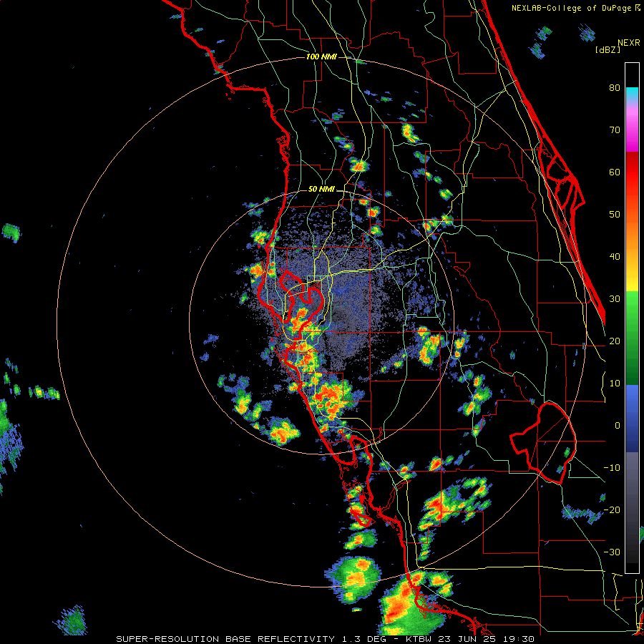Click the 0 dBZ legend label
This screenshot has width=644, height=644.
tap(618, 426)
